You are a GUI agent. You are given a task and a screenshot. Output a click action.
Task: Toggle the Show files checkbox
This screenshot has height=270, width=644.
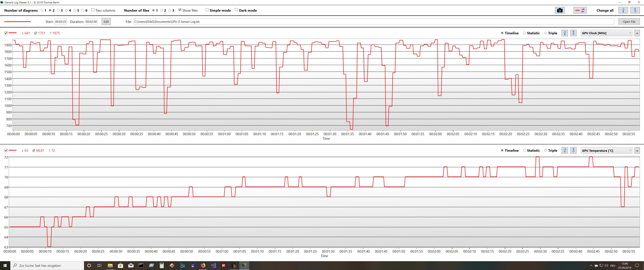click(x=180, y=10)
